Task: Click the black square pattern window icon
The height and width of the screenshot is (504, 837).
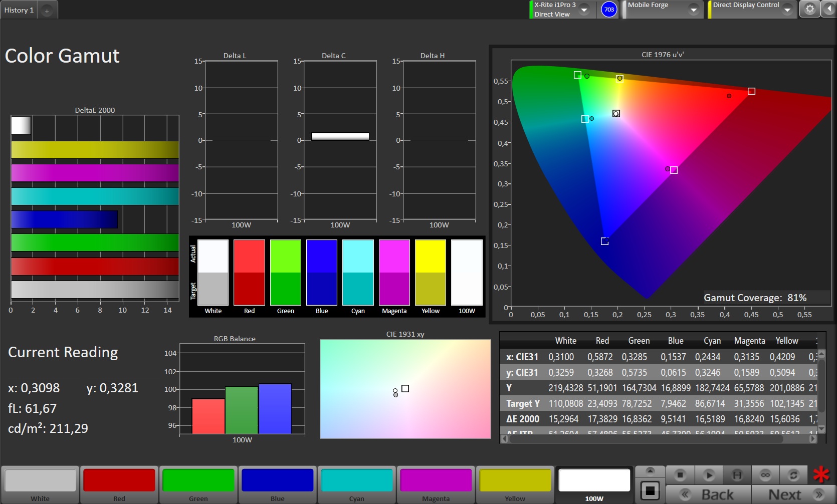Action: point(650,491)
